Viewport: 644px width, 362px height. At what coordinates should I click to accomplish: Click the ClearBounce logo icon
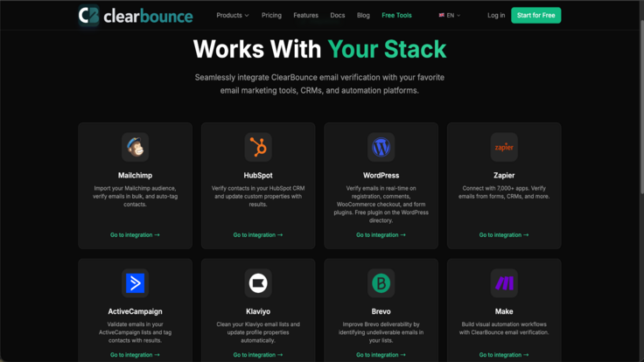click(x=88, y=16)
